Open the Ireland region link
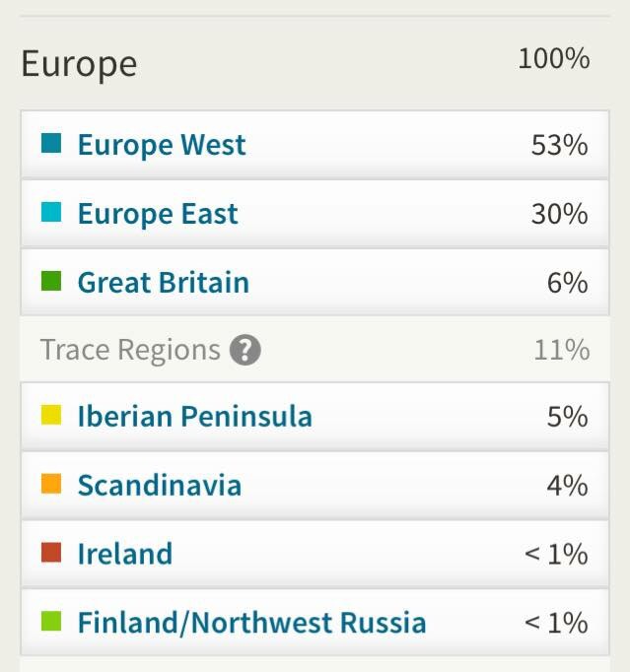Viewport: 630px width, 672px height. pos(125,554)
